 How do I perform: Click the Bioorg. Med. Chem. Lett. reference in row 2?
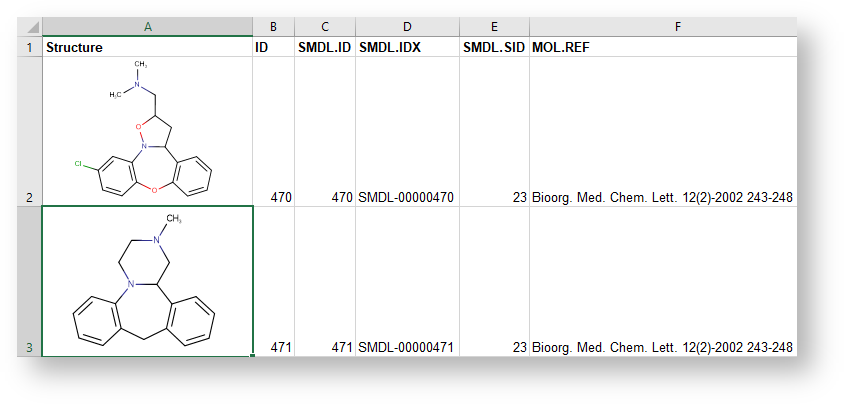(x=663, y=198)
